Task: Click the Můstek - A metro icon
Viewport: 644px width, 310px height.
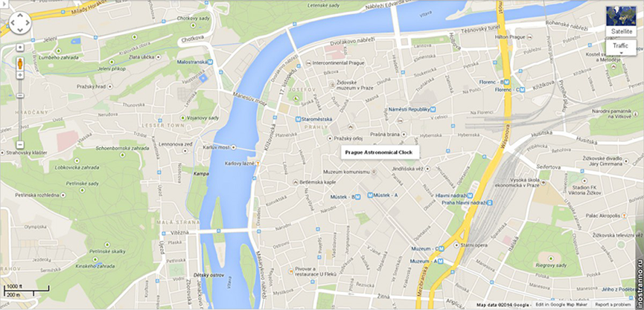Action: point(370,196)
